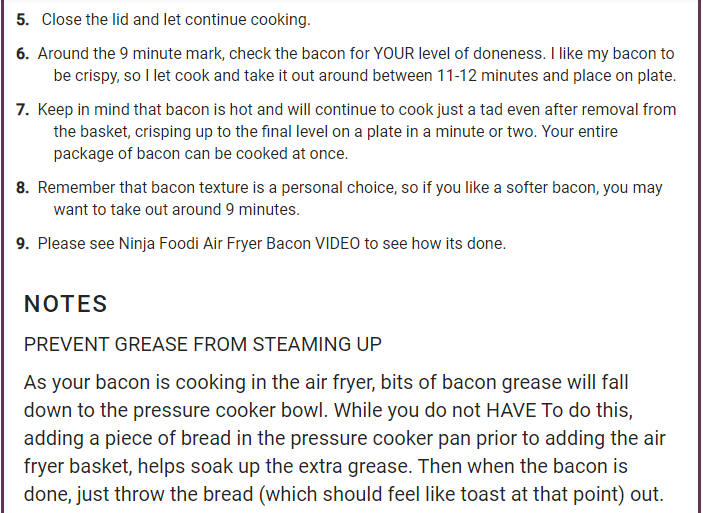Click the number 5 step marker
This screenshot has width=703, height=513.
[22, 20]
